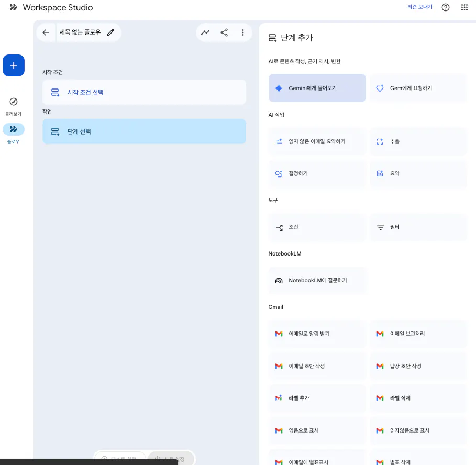This screenshot has height=465, width=476.
Task: Add Gmail 이메일 보관처리 step
Action: 418,334
